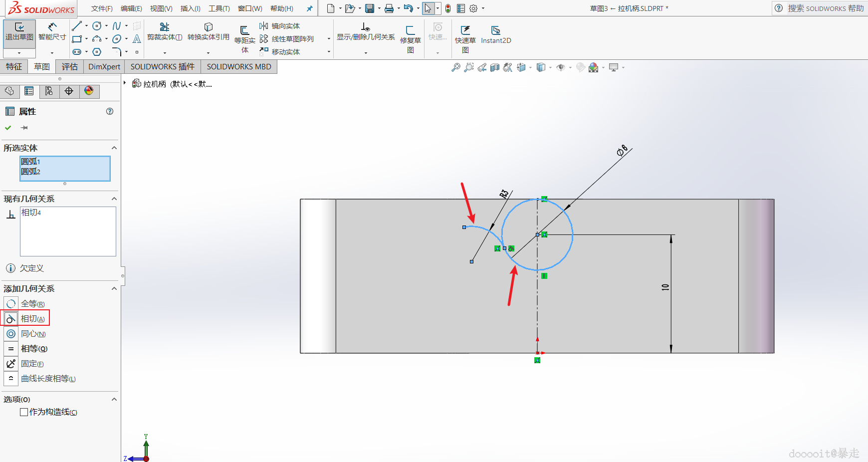The width and height of the screenshot is (868, 462).
Task: Open the 工具(T) menu
Action: click(x=219, y=8)
